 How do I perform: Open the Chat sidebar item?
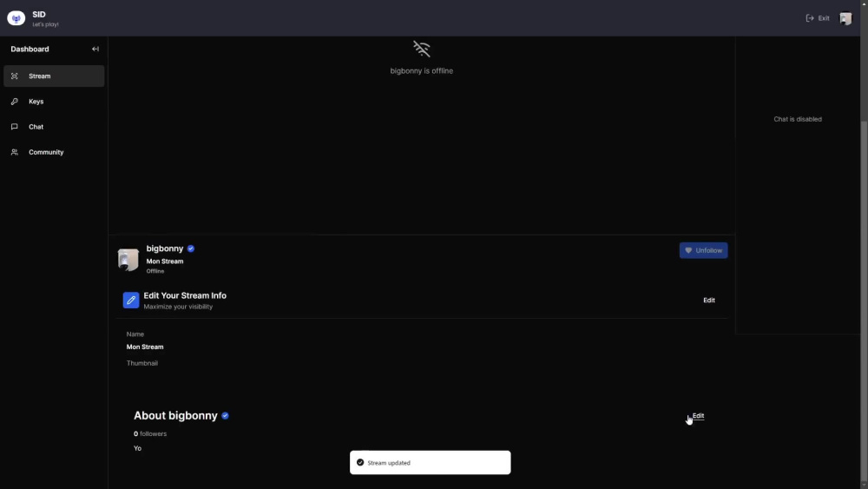pyautogui.click(x=54, y=127)
